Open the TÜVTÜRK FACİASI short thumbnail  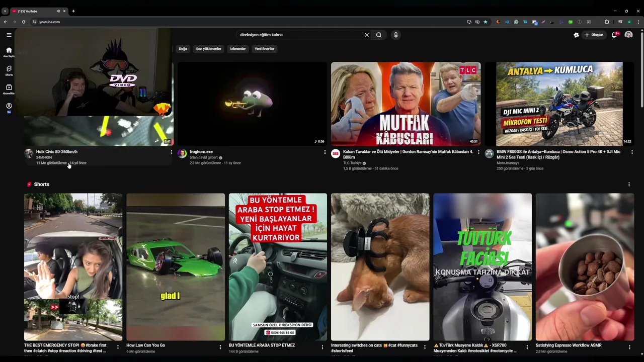tap(482, 267)
